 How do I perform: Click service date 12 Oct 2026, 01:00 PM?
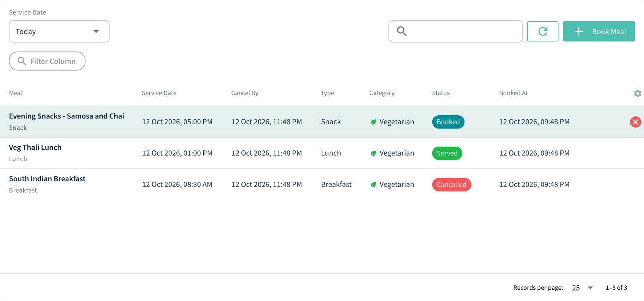177,153
